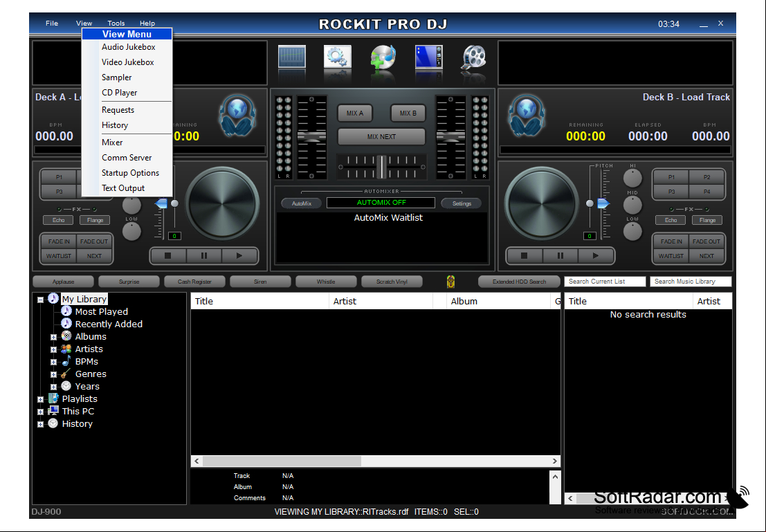Viewport: 766px width, 532px height.
Task: Click the MIX A button
Action: point(355,113)
